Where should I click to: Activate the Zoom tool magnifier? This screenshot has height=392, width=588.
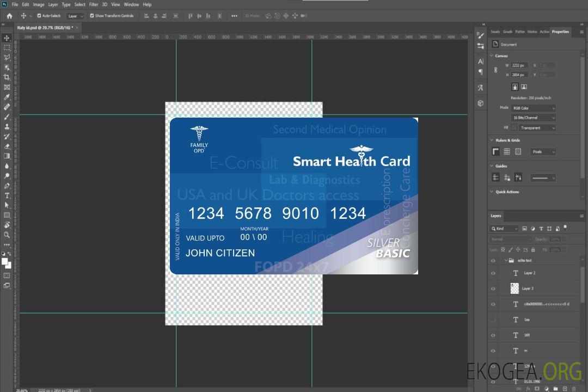7,235
